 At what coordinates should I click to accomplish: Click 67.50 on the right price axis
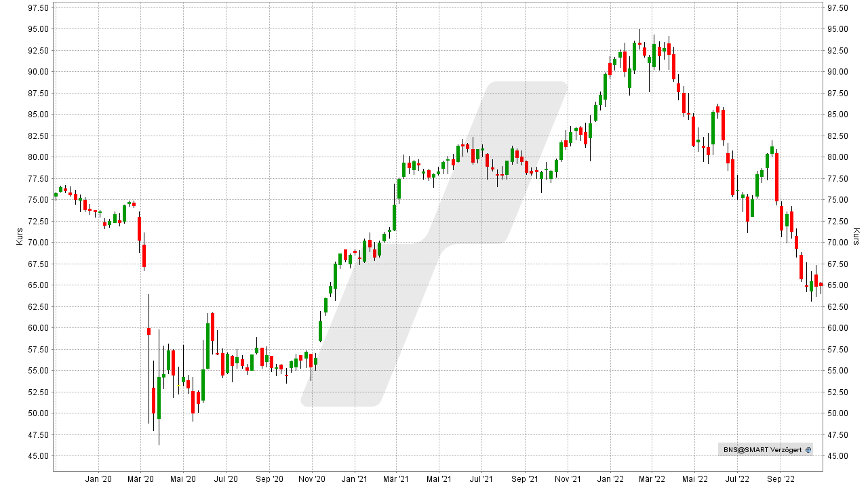click(838, 264)
